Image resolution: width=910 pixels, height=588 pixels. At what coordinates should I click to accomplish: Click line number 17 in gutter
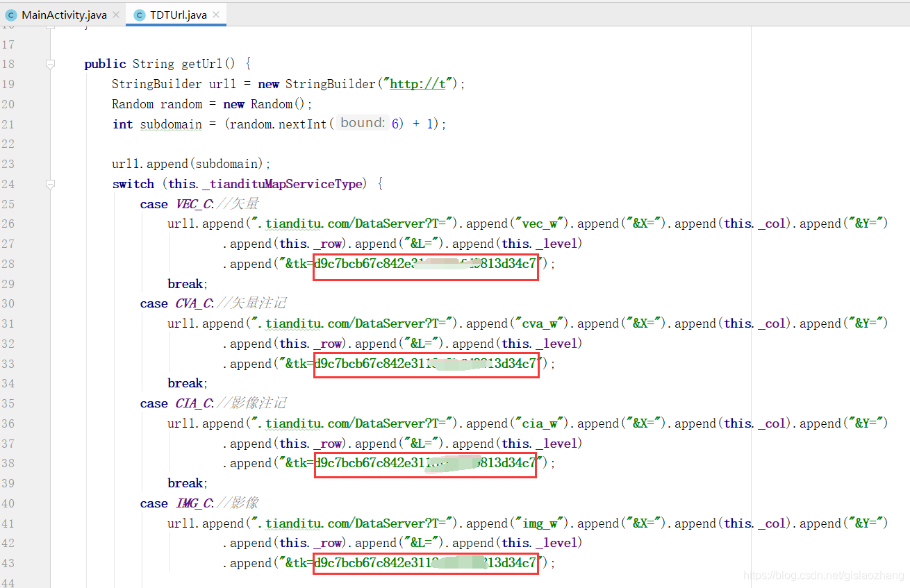[8, 44]
